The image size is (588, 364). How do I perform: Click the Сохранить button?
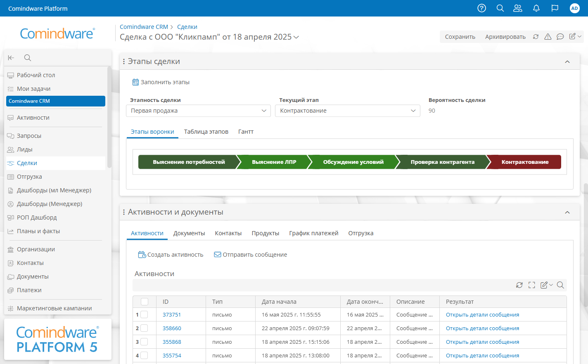tap(460, 37)
